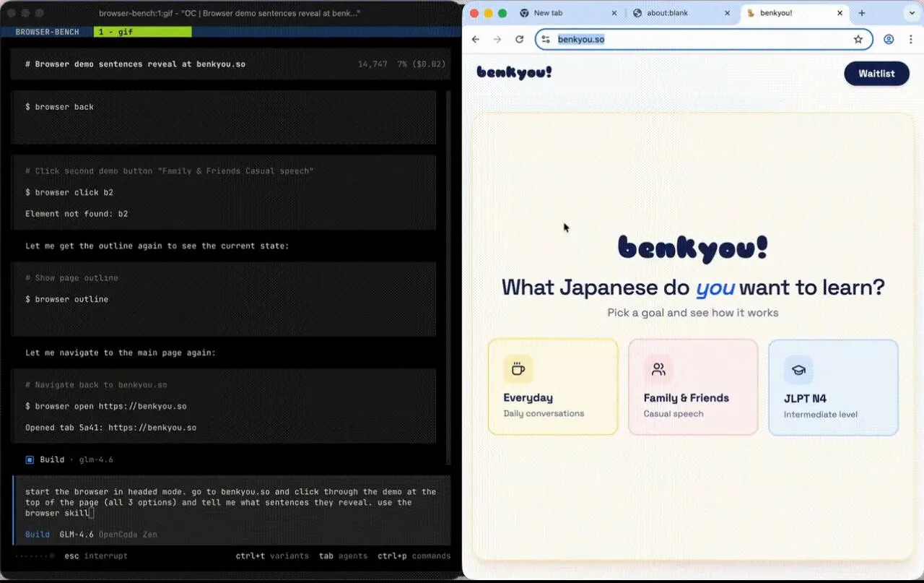The width and height of the screenshot is (924, 583).
Task: Open Chrome's three-dot menu
Action: point(910,39)
